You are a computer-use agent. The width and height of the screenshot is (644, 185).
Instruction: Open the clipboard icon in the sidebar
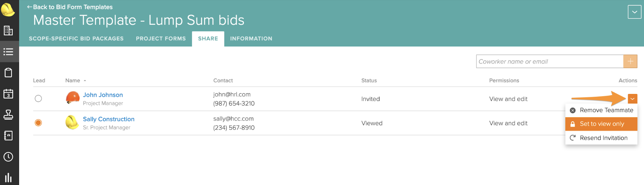coord(8,73)
